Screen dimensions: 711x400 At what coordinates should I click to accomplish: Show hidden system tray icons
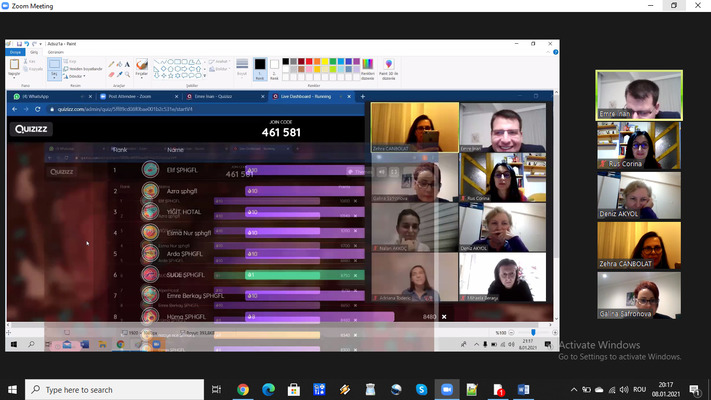pyautogui.click(x=574, y=390)
